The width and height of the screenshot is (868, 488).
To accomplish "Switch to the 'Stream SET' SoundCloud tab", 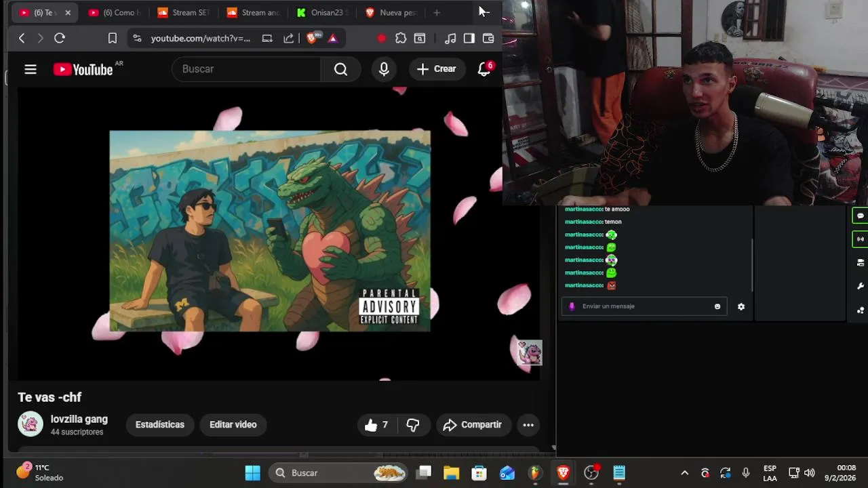I will (x=183, y=12).
